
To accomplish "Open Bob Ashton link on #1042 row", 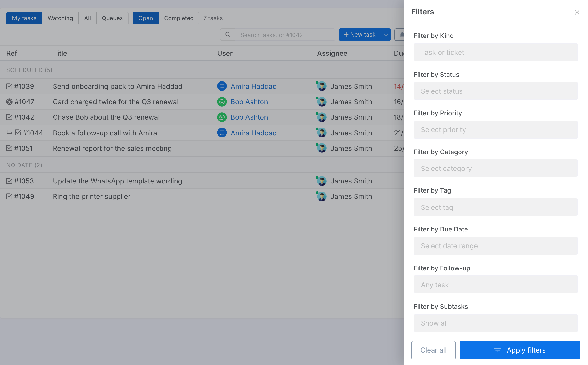I will pos(249,117).
